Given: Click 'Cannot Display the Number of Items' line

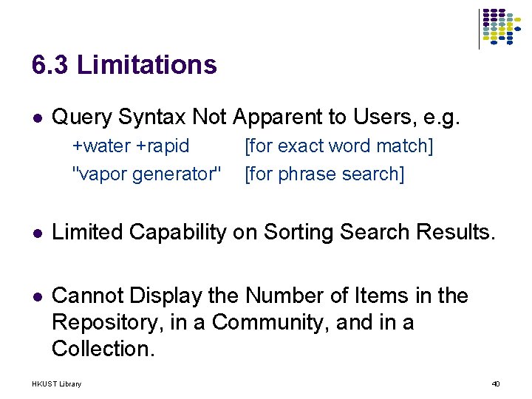Looking at the screenshot, I should pos(260,296).
